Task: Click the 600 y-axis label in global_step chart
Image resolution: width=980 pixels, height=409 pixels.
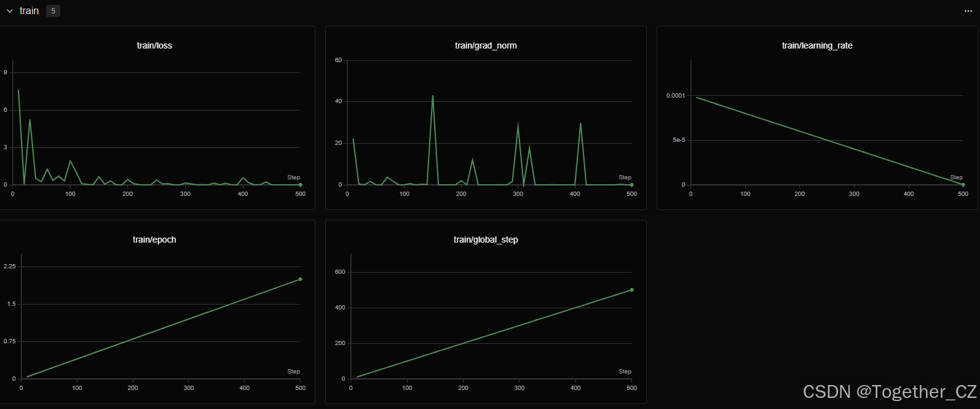Action: [340, 272]
